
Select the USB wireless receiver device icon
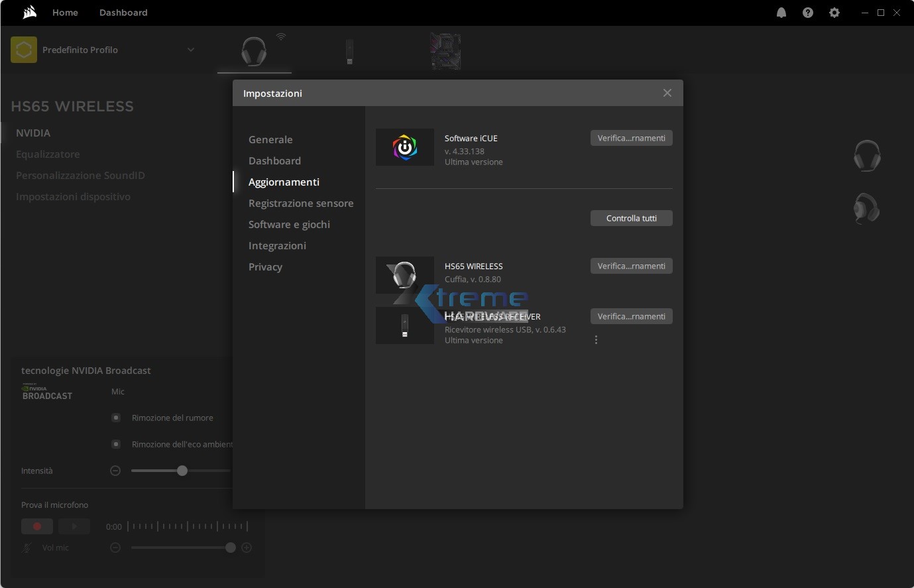(x=349, y=52)
